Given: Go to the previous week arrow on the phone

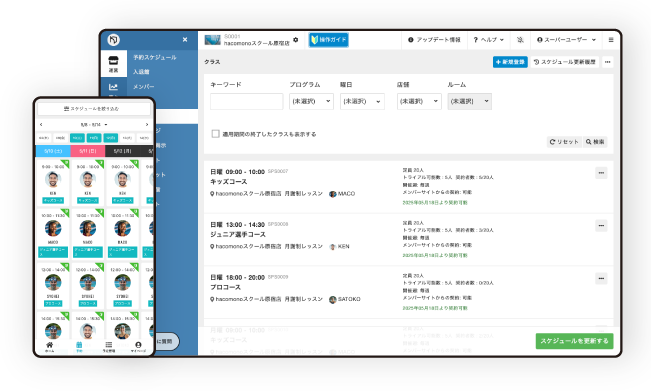Looking at the screenshot, I should coord(41,125).
